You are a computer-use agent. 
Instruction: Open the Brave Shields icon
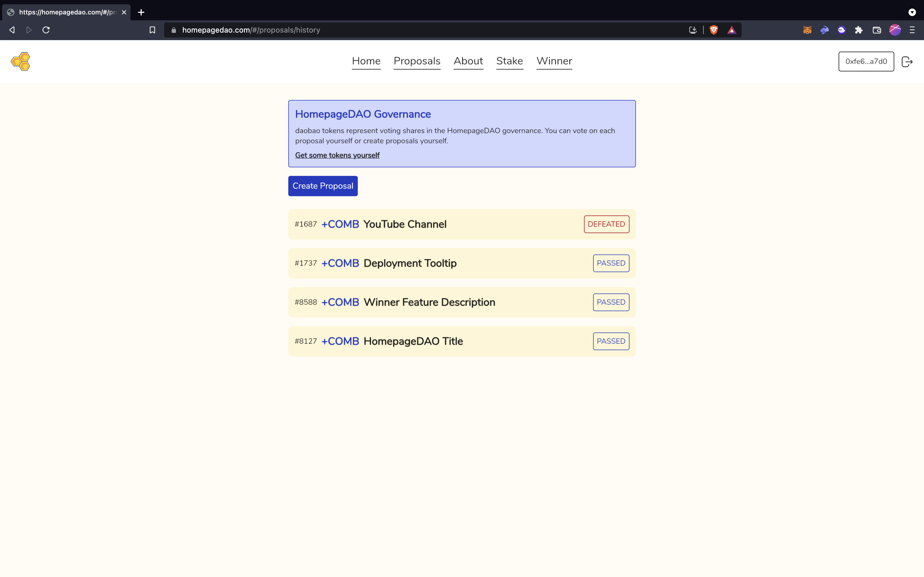713,30
